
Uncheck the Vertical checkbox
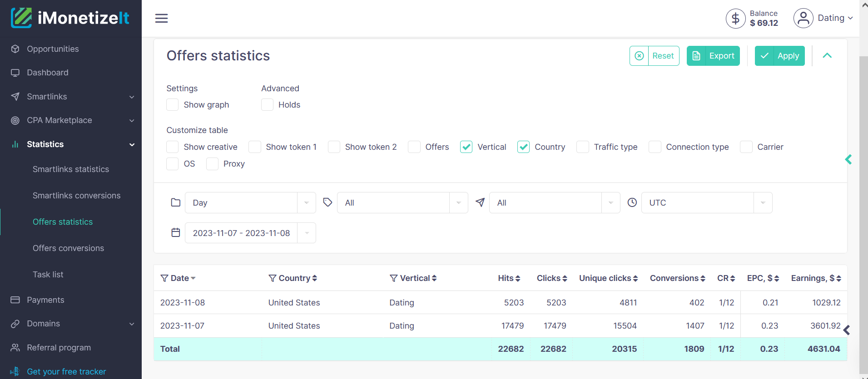coord(466,147)
